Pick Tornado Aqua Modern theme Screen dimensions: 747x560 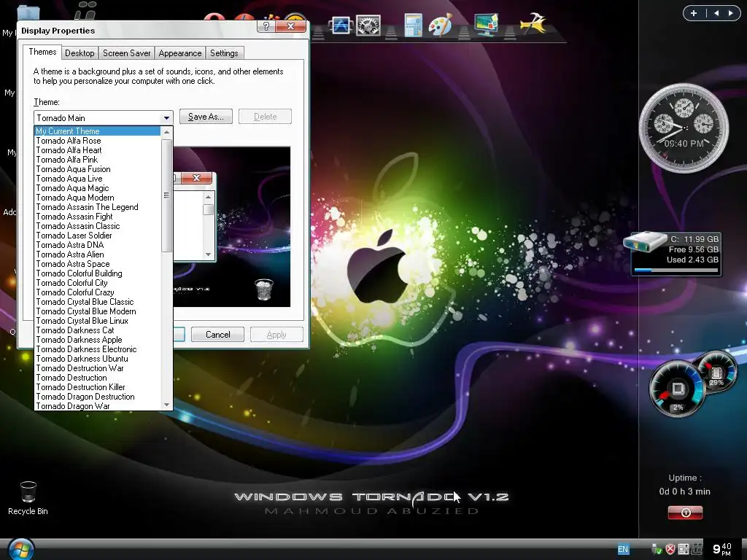[x=98, y=198]
